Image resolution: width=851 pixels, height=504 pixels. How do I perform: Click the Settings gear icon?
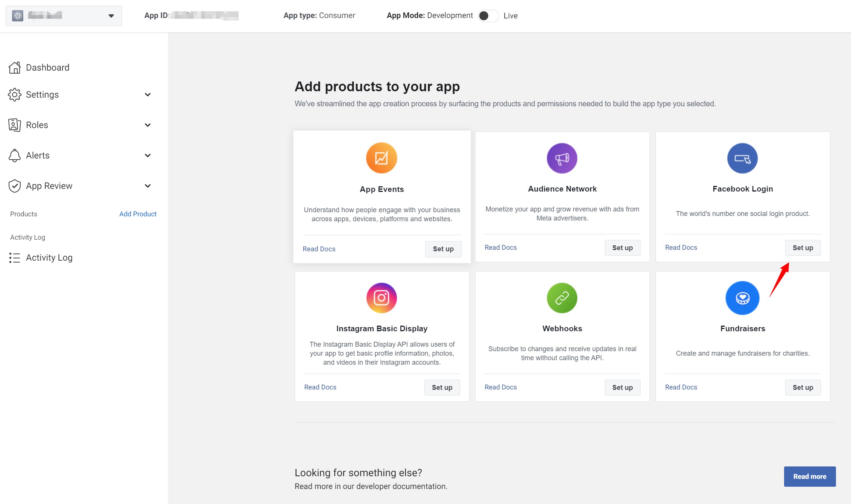14,95
